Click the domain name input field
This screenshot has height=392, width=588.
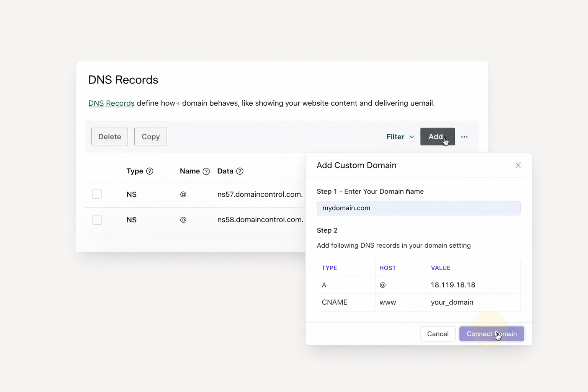coord(418,208)
